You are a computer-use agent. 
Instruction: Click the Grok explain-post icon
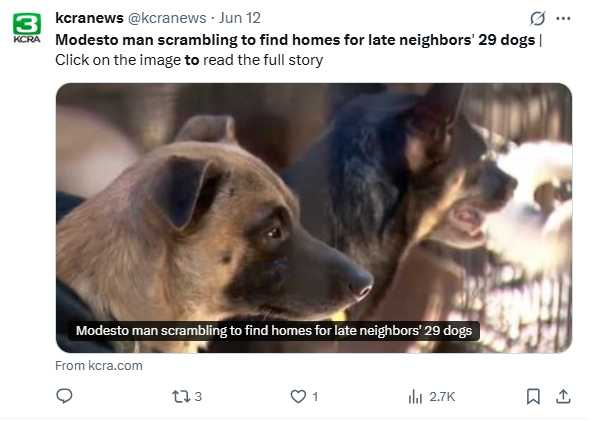point(537,18)
